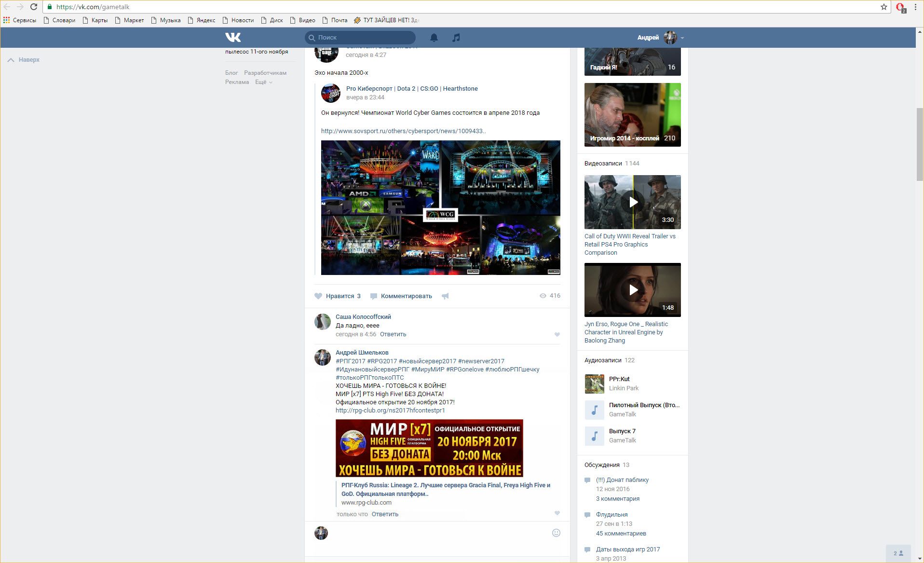Click the comment bubble icon under post
This screenshot has width=924, height=563.
(x=373, y=296)
